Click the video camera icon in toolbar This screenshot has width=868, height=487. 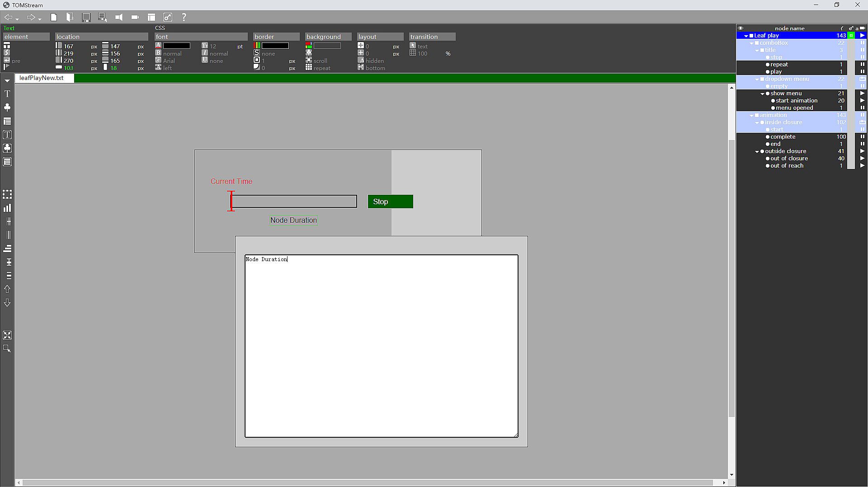135,17
